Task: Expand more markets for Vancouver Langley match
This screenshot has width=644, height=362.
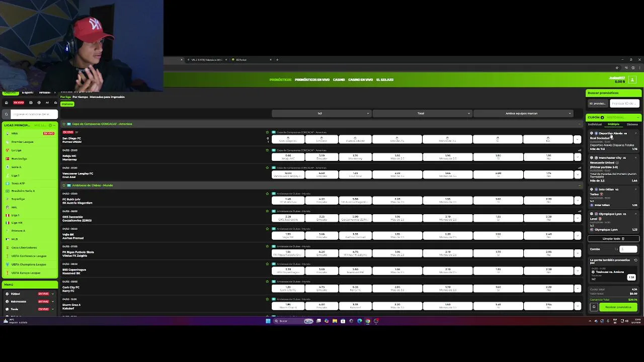Action: tap(577, 174)
